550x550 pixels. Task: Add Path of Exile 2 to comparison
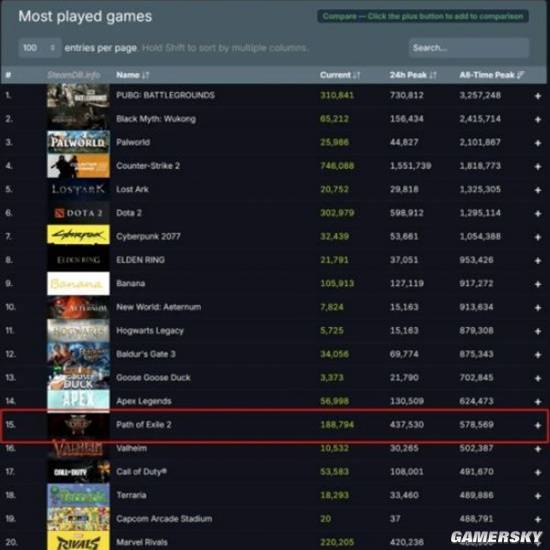(x=538, y=425)
